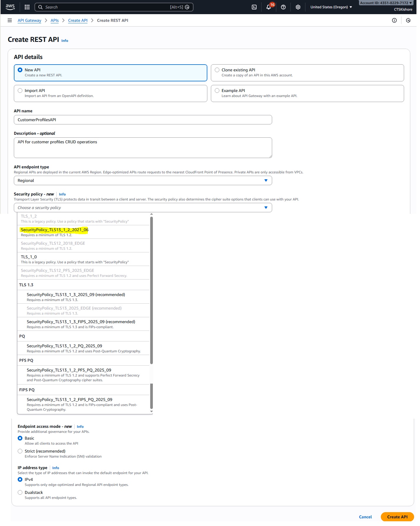
Task: Click into the API name field
Action: [x=143, y=120]
